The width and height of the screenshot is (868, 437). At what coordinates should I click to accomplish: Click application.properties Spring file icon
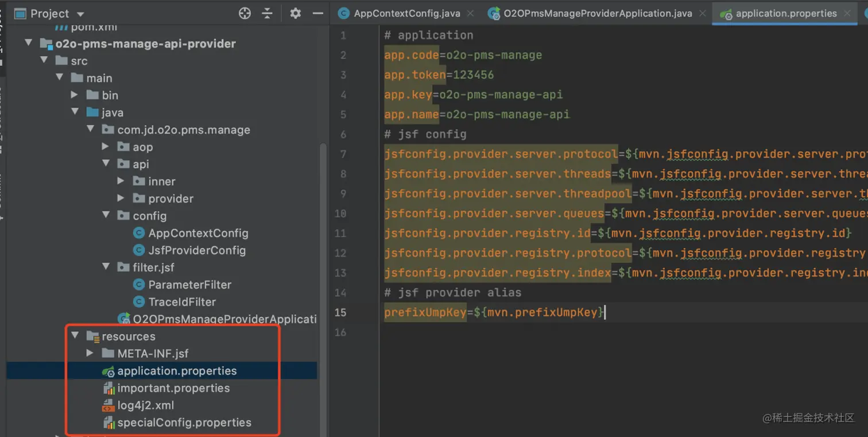[108, 371]
